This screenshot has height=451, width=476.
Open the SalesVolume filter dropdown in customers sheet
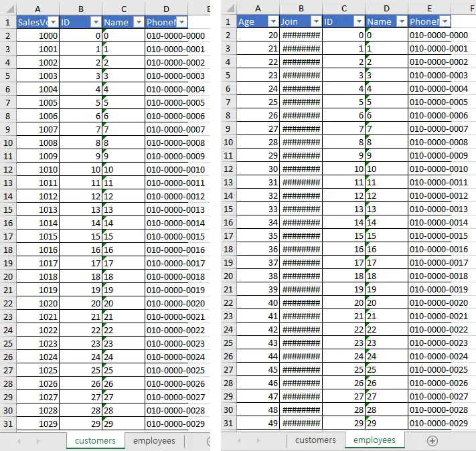point(53,22)
